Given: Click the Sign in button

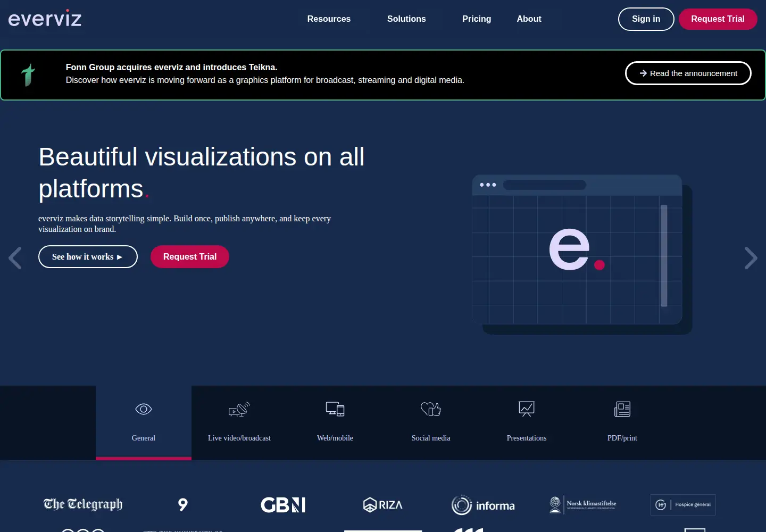Looking at the screenshot, I should 646,19.
